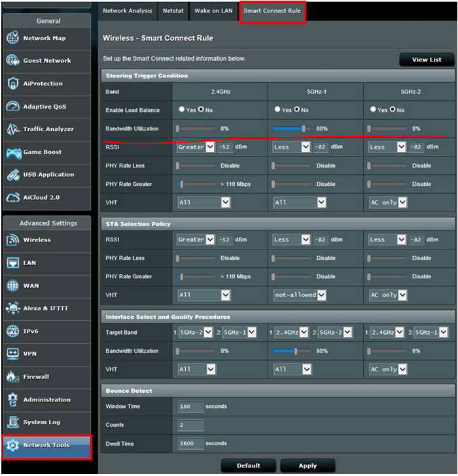Click Steering RSSI -52 dBm value field
Screen dimensions: 458x476
(x=225, y=147)
